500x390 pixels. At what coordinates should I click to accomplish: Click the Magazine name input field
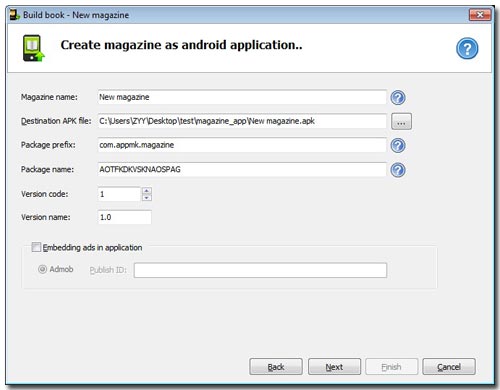(242, 97)
